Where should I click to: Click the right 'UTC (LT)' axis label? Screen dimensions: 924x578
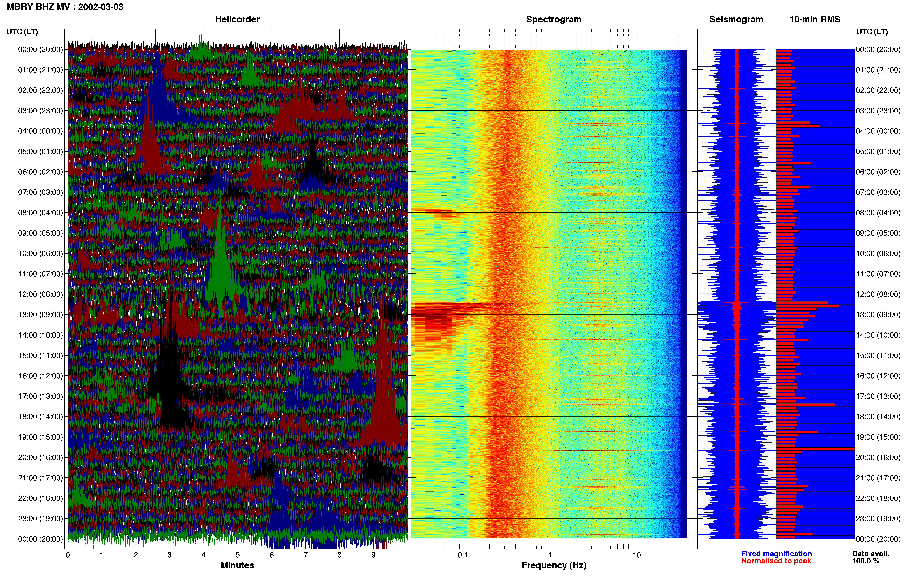(x=872, y=32)
